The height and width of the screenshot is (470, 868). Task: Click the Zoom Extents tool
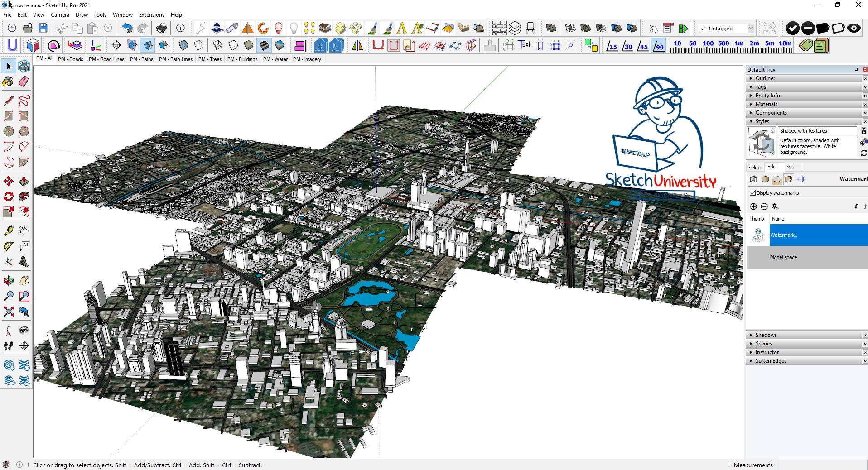[9, 312]
